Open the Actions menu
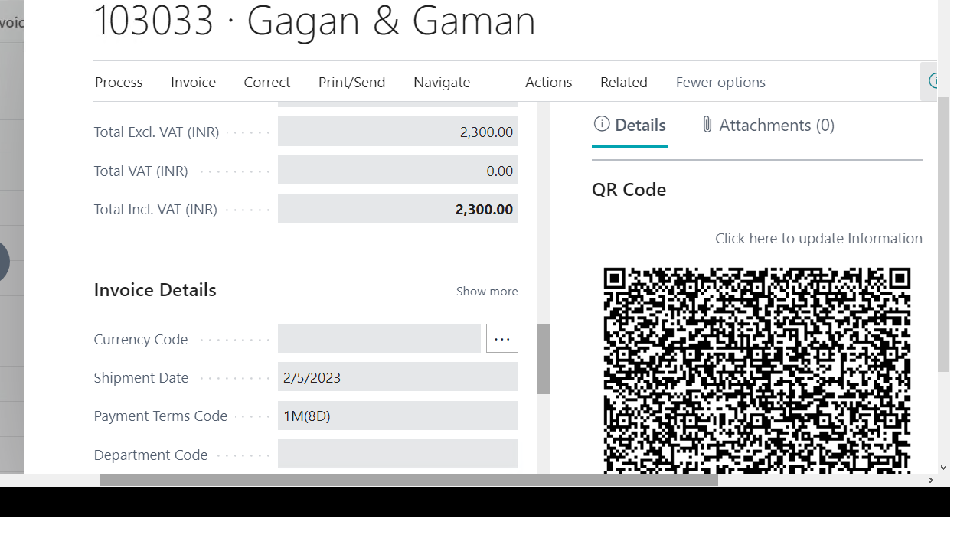 click(548, 82)
